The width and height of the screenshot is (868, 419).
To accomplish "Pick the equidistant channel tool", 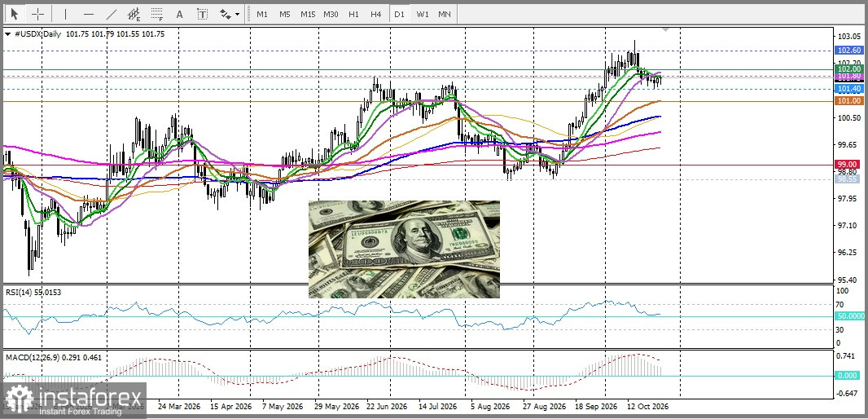I will 134,14.
